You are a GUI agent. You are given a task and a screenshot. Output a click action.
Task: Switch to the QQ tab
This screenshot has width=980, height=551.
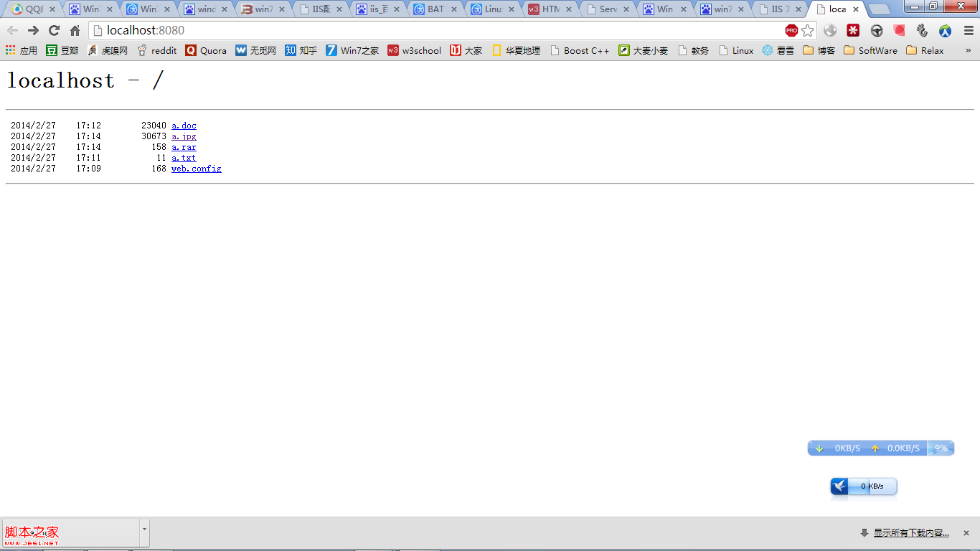(33, 9)
